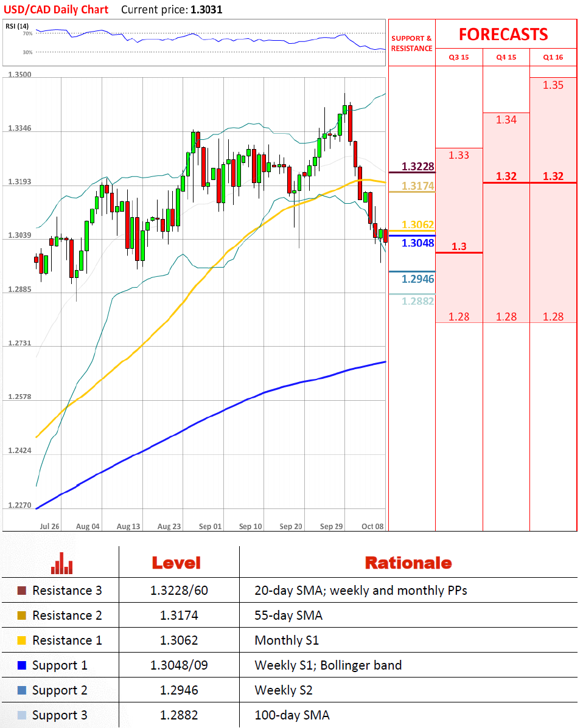
Task: Click the 'Aug 23' date axis label
Action: coord(169,527)
